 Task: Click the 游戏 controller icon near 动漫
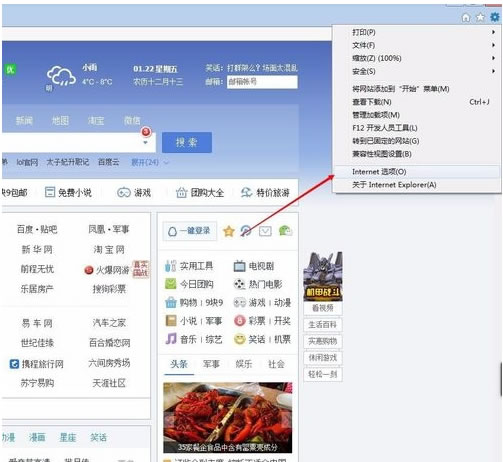239,302
